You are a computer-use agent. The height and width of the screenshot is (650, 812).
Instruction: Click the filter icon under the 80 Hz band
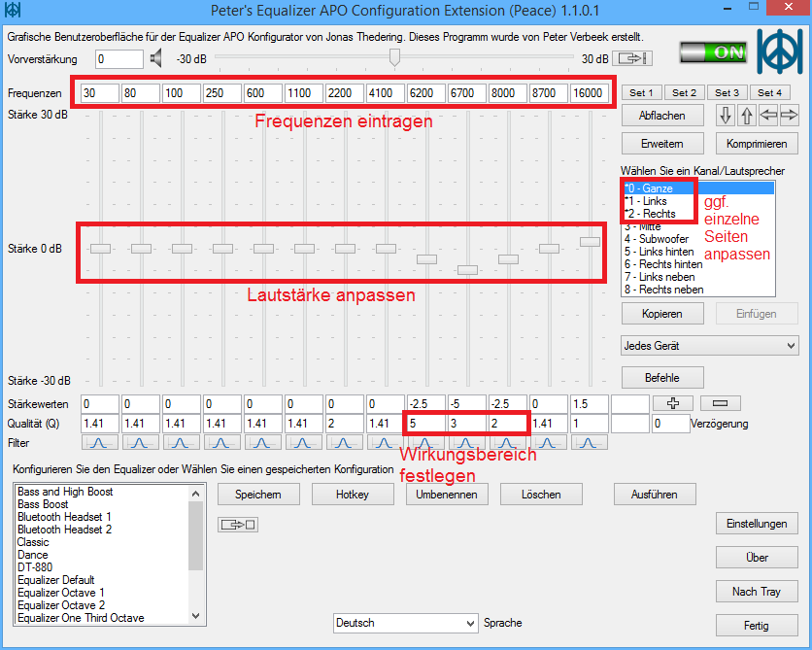coord(140,443)
